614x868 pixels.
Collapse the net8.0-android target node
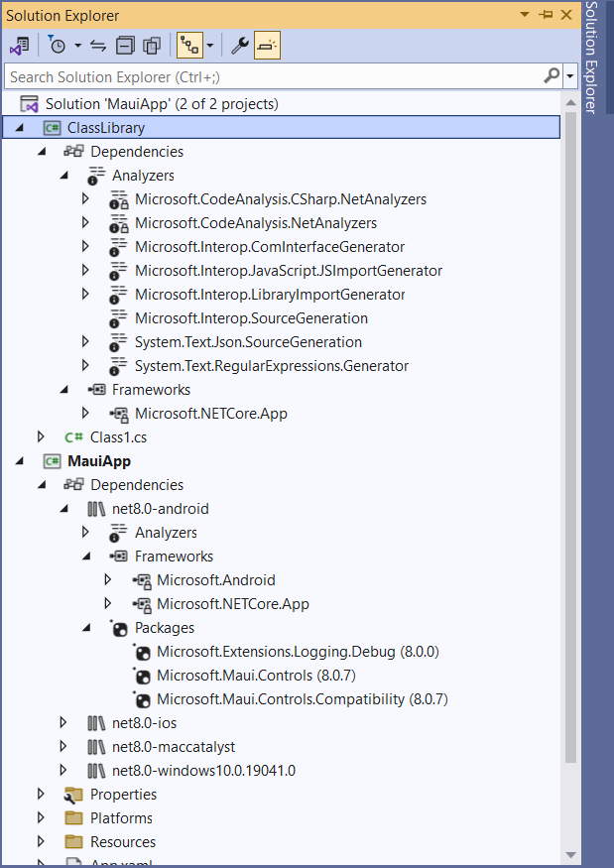click(64, 508)
